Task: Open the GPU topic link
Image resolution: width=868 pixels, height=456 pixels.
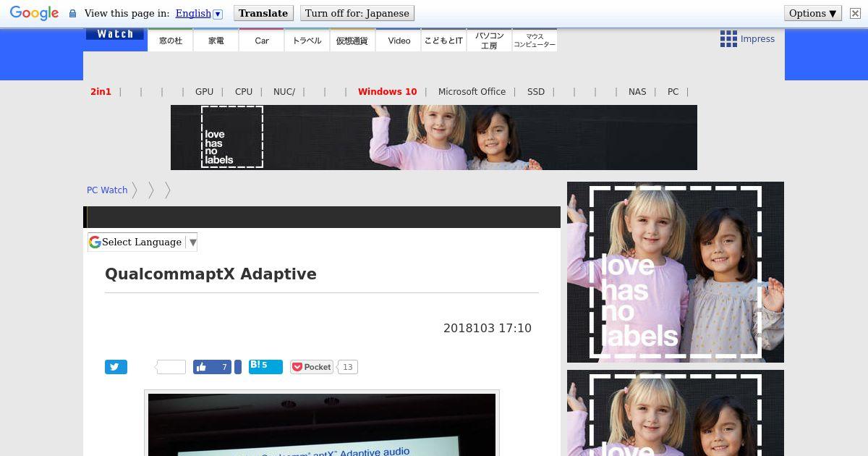Action: 204,92
